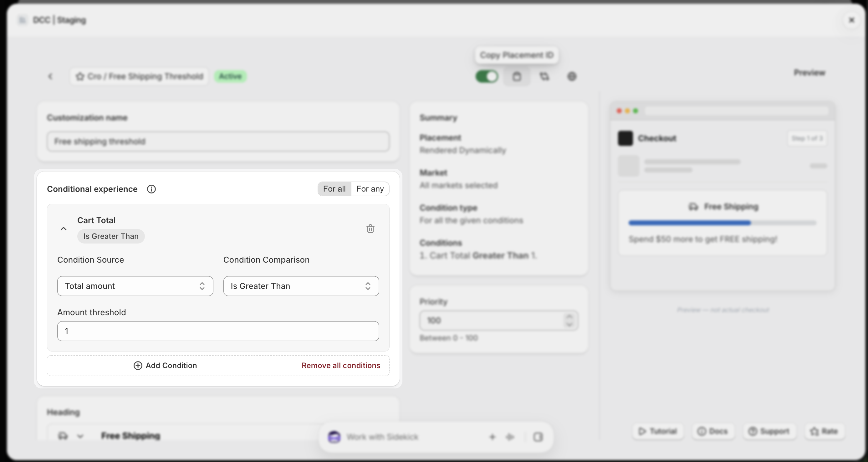Click the duplicate customization icon

544,76
